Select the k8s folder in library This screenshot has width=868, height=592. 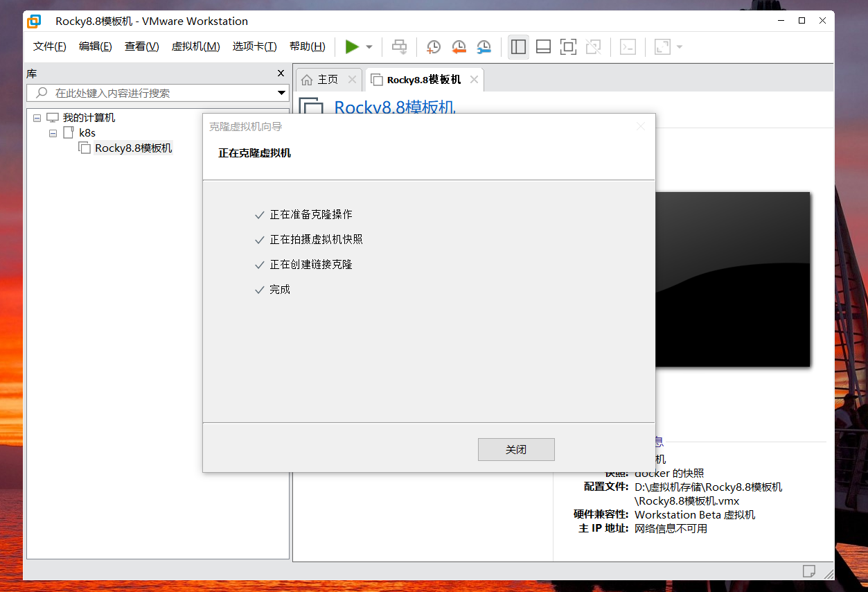[x=87, y=132]
